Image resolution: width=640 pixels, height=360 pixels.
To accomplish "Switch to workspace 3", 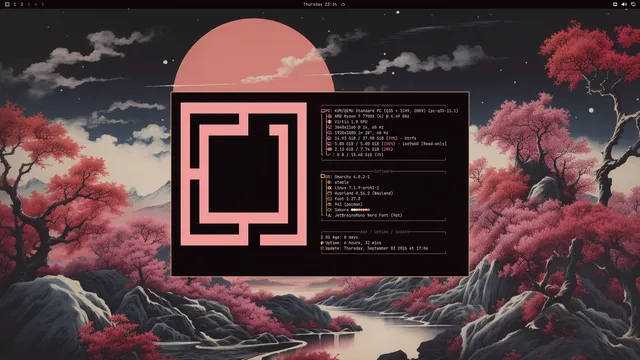I will click(x=29, y=4).
